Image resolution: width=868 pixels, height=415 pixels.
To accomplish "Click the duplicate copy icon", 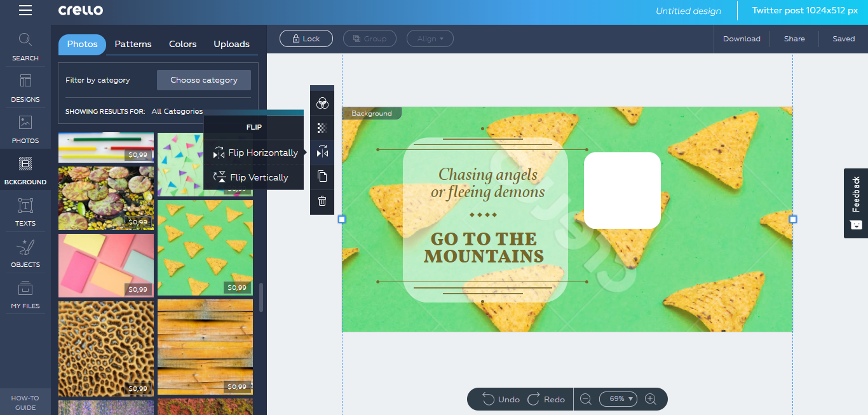I will [x=322, y=176].
